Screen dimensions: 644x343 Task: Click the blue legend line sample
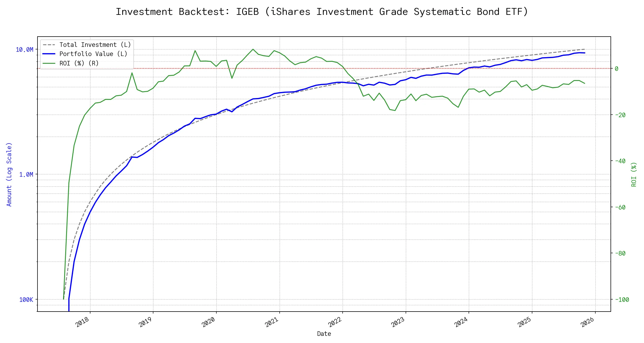click(49, 54)
